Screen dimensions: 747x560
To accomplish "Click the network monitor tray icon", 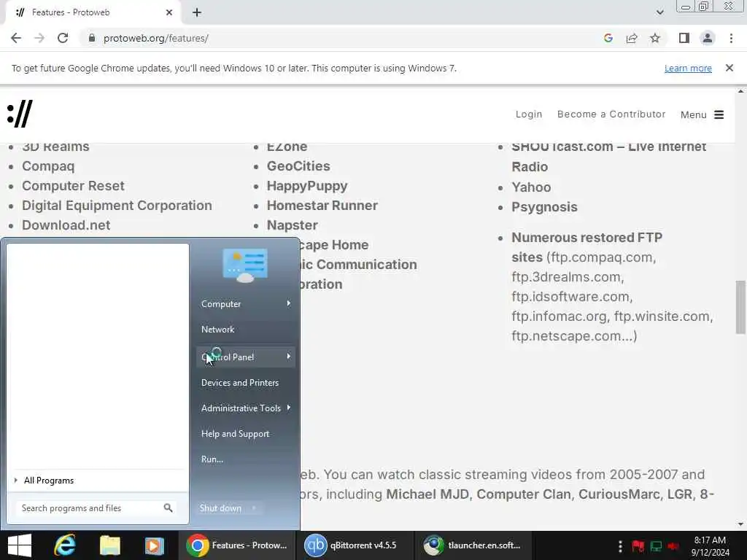I will click(x=656, y=546).
